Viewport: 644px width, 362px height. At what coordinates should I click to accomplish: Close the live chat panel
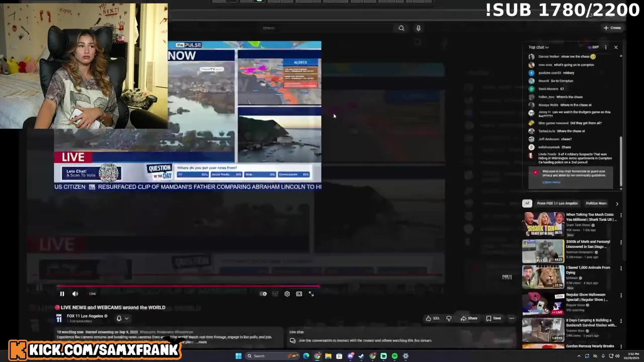click(616, 47)
